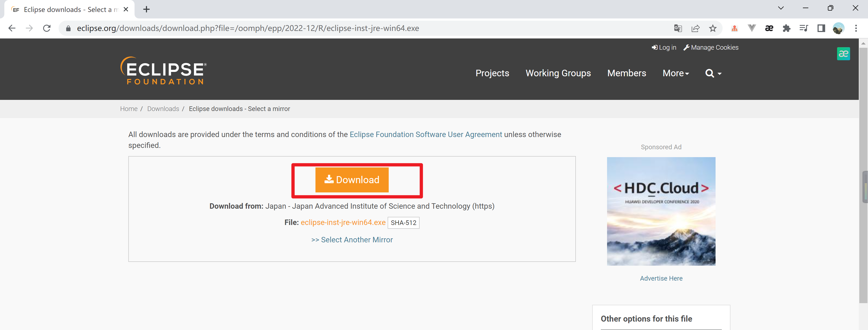Bookmark this page with the star
Image resolution: width=868 pixels, height=330 pixels.
tap(713, 28)
